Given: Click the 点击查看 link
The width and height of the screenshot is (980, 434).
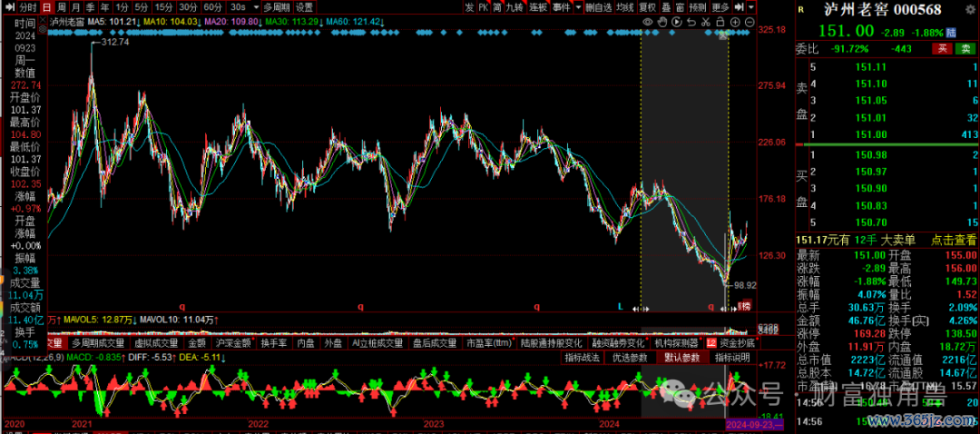Looking at the screenshot, I should click(x=955, y=239).
